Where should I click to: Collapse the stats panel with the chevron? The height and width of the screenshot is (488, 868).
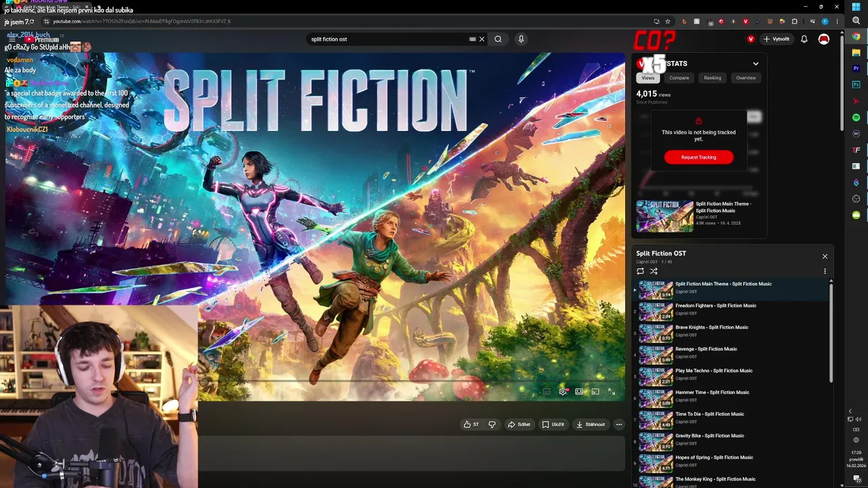(755, 64)
